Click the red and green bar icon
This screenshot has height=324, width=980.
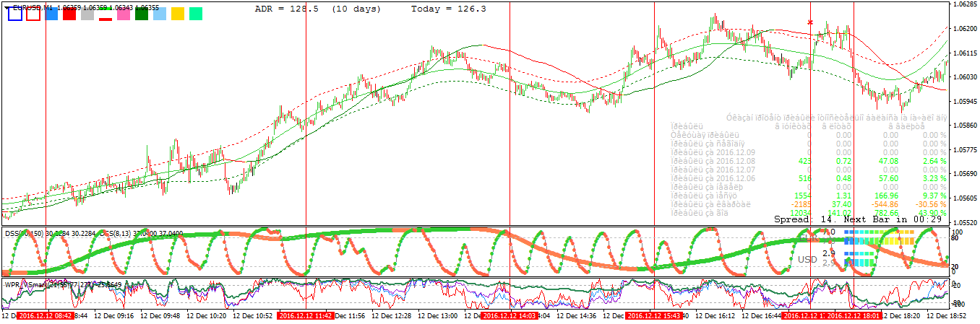(106, 14)
